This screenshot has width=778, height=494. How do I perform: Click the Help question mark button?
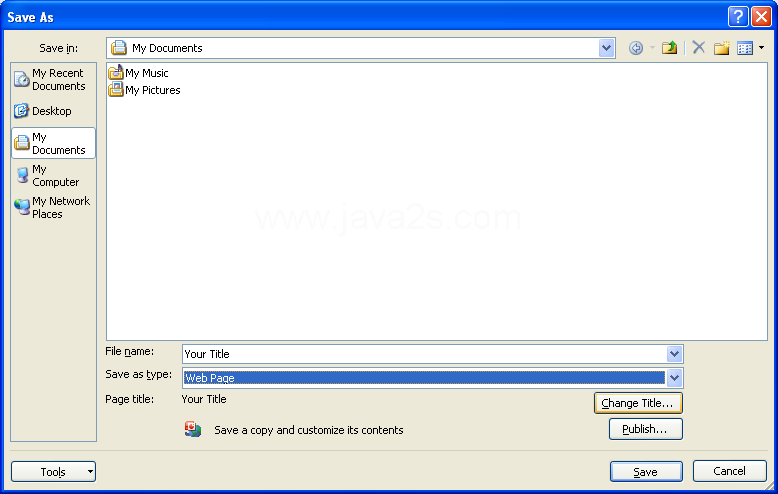coord(738,16)
